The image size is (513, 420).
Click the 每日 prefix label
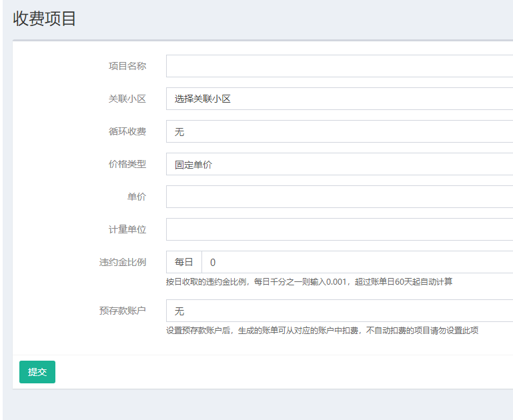pos(184,262)
